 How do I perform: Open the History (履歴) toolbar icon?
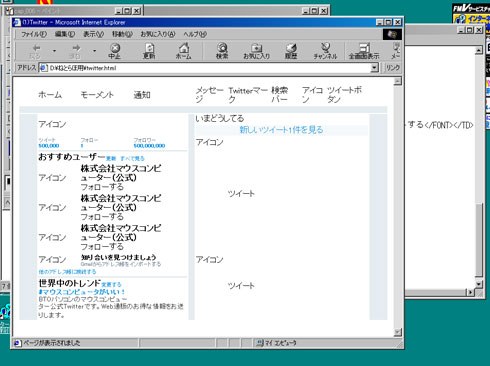291,51
